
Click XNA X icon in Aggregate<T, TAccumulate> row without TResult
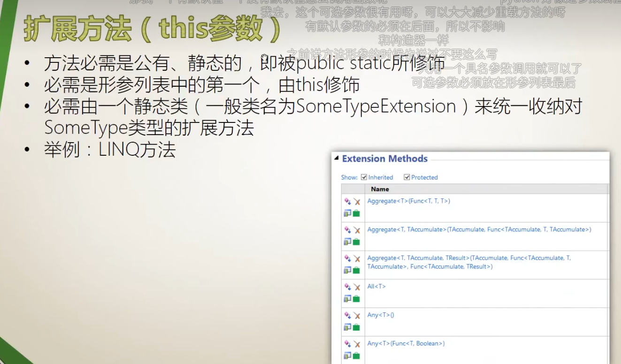point(357,230)
